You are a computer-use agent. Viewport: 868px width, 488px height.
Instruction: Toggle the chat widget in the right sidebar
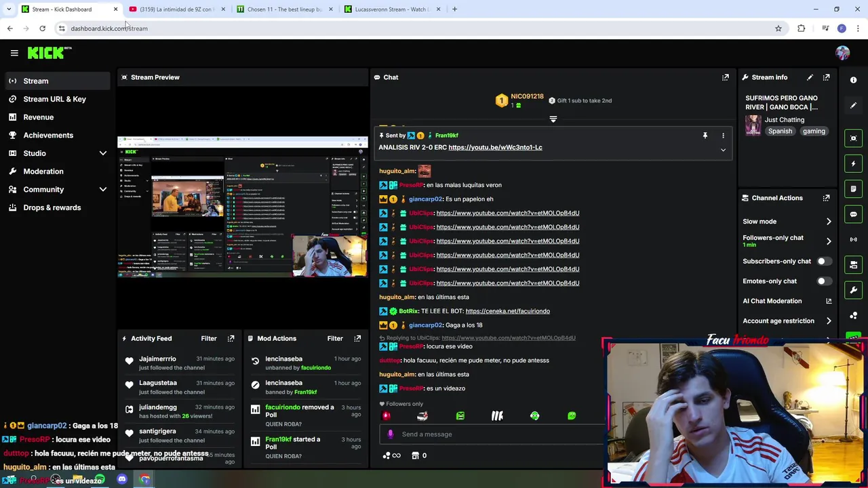point(854,214)
